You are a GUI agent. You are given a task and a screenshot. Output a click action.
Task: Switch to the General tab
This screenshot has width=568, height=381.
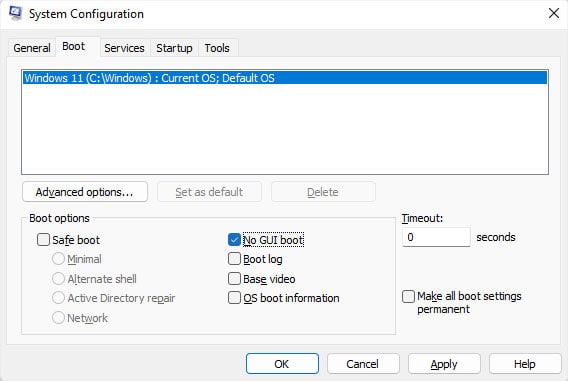32,48
